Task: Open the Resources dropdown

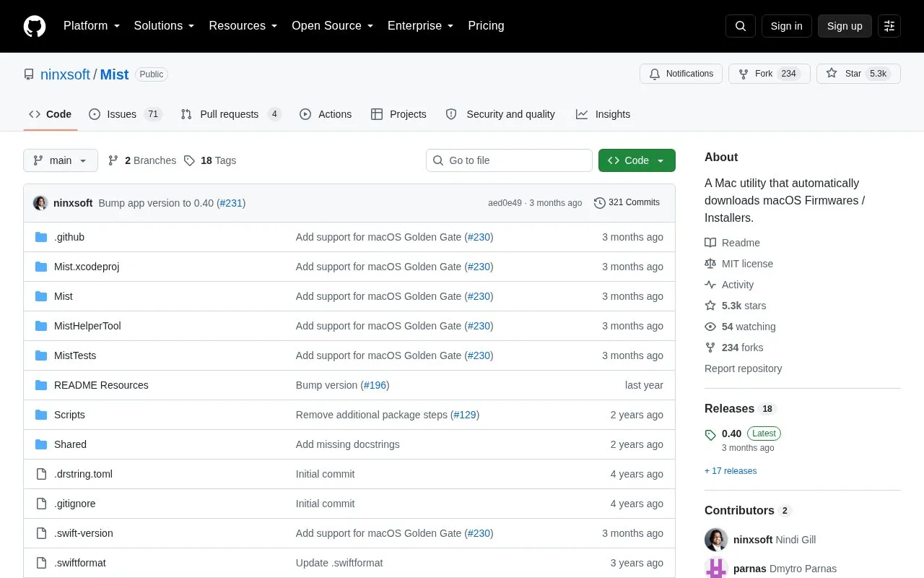Action: pos(243,26)
